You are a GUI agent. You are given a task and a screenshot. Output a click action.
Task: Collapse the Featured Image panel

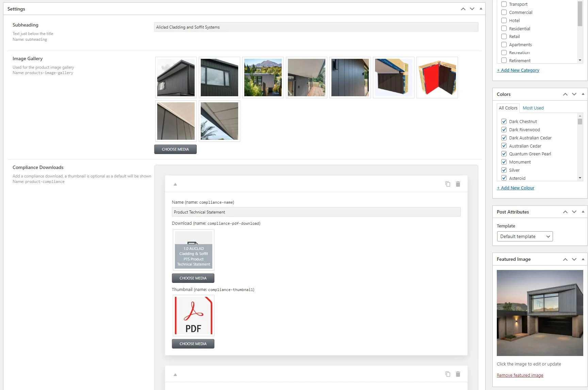click(x=583, y=259)
